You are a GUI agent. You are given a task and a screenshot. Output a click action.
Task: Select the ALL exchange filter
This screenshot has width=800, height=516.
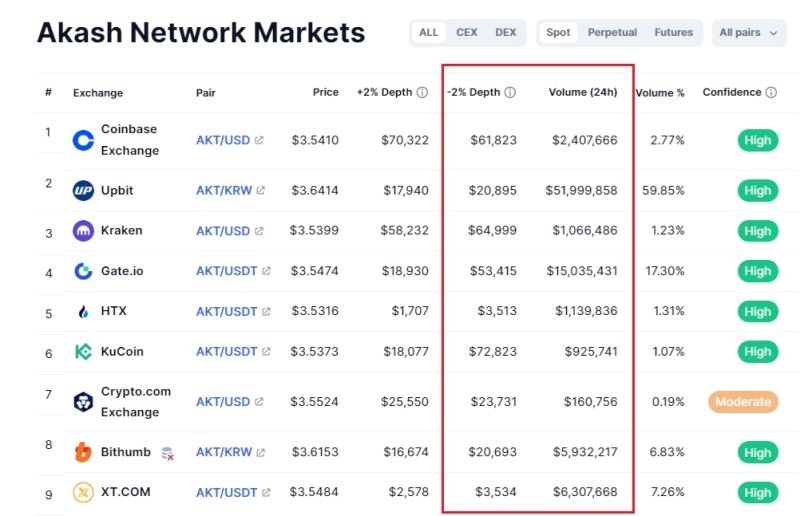point(429,33)
